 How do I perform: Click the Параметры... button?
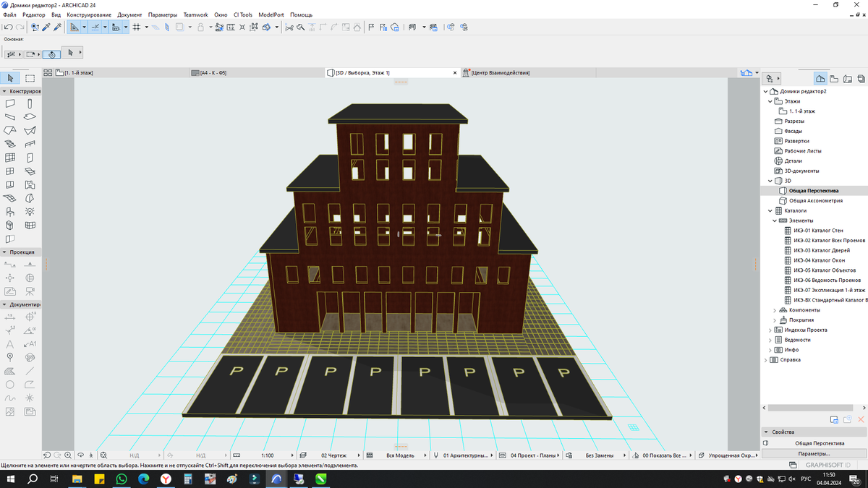pos(814,453)
